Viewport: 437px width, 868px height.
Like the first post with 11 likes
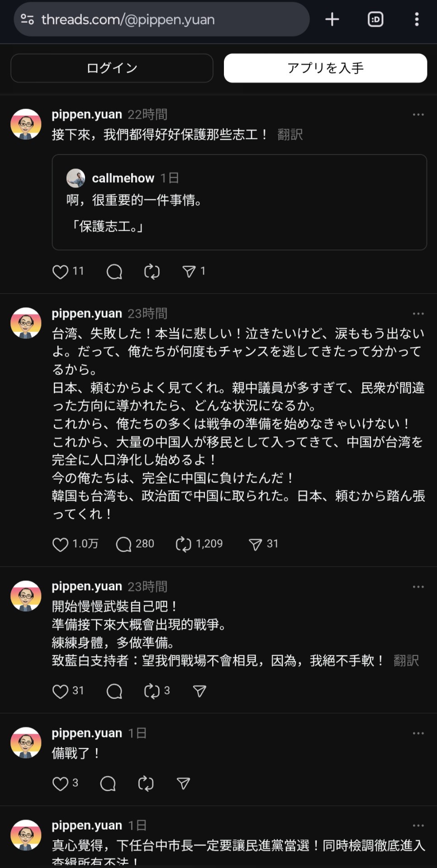pyautogui.click(x=61, y=272)
